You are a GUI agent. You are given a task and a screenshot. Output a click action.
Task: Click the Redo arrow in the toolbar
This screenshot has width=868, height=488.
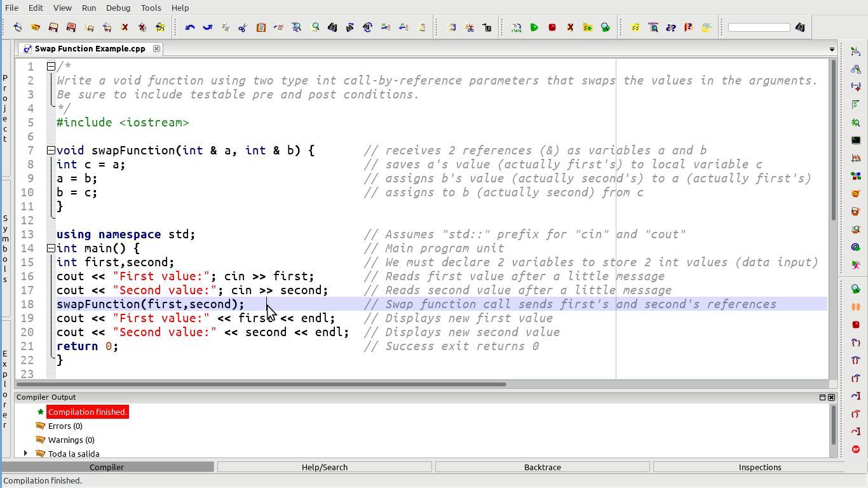[207, 27]
